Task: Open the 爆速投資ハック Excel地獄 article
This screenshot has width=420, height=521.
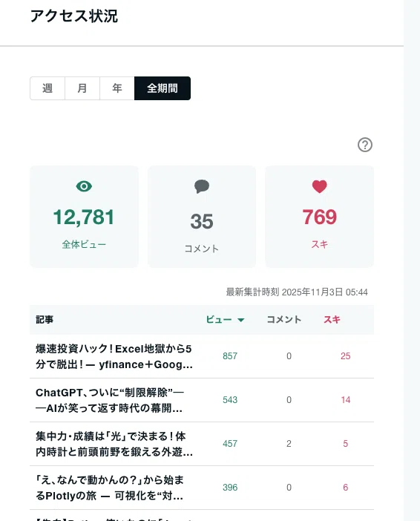Action: click(114, 356)
